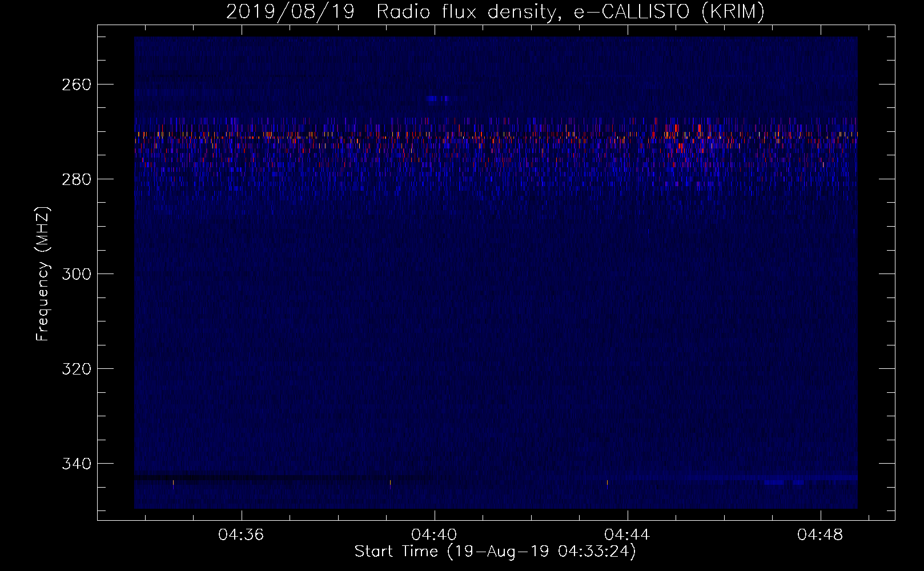
Task: Click the 04:40 time tick label
Action: (x=434, y=535)
